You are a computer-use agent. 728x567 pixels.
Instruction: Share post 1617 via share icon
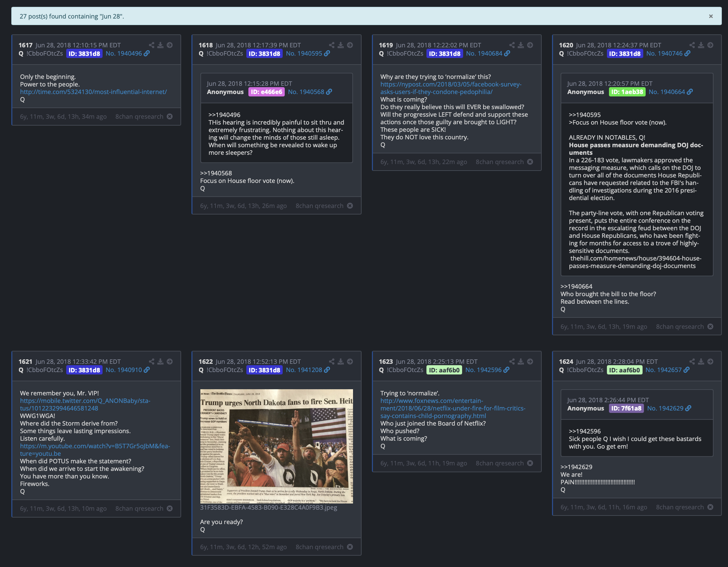152,45
